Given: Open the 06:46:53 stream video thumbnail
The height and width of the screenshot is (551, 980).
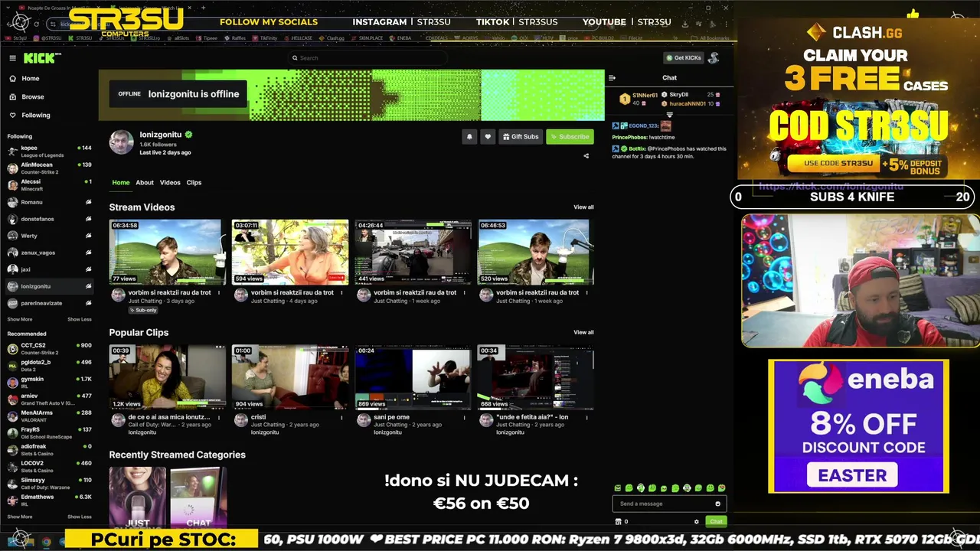Looking at the screenshot, I should [x=536, y=253].
